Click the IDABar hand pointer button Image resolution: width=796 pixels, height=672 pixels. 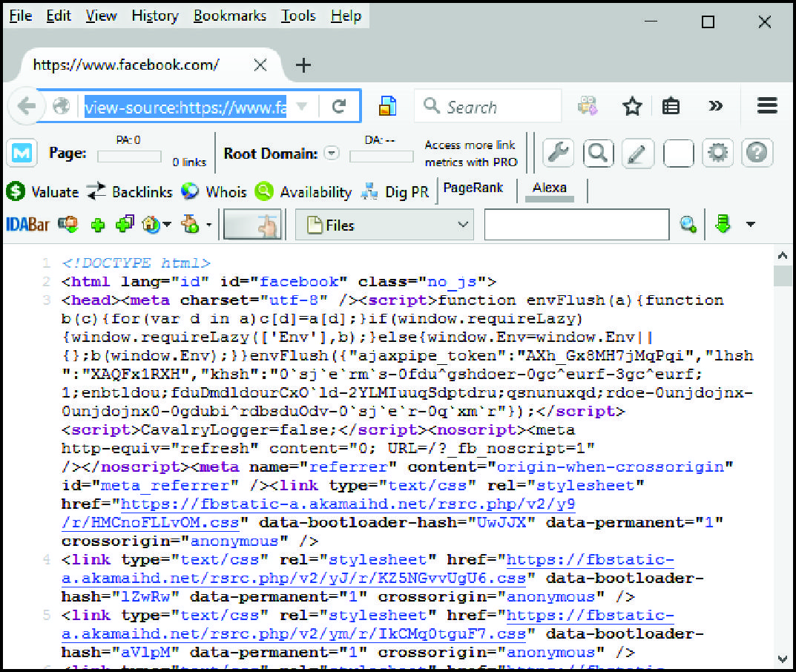click(x=252, y=224)
